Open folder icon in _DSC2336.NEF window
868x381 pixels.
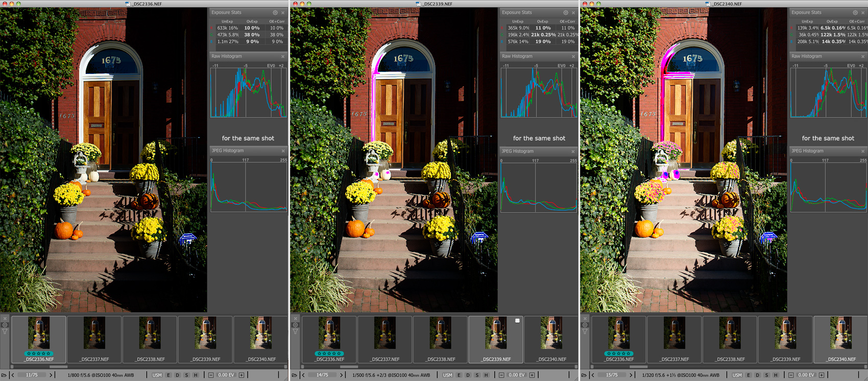4,375
